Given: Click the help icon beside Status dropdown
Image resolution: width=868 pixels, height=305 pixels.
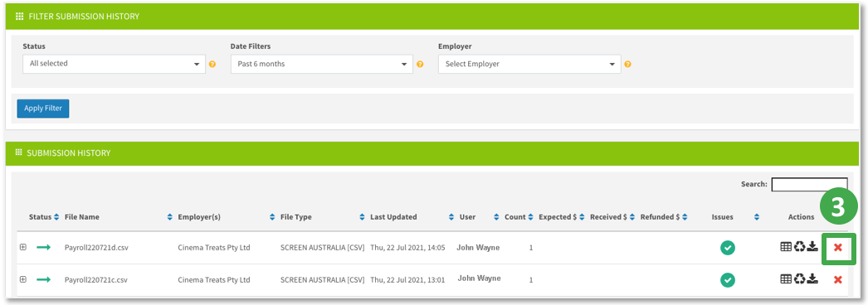Looking at the screenshot, I should (212, 64).
